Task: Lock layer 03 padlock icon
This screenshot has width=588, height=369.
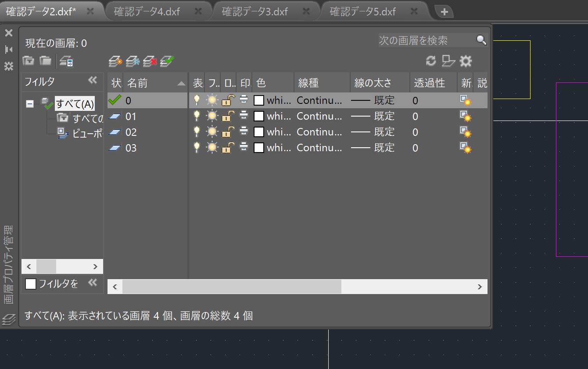Action: 228,148
